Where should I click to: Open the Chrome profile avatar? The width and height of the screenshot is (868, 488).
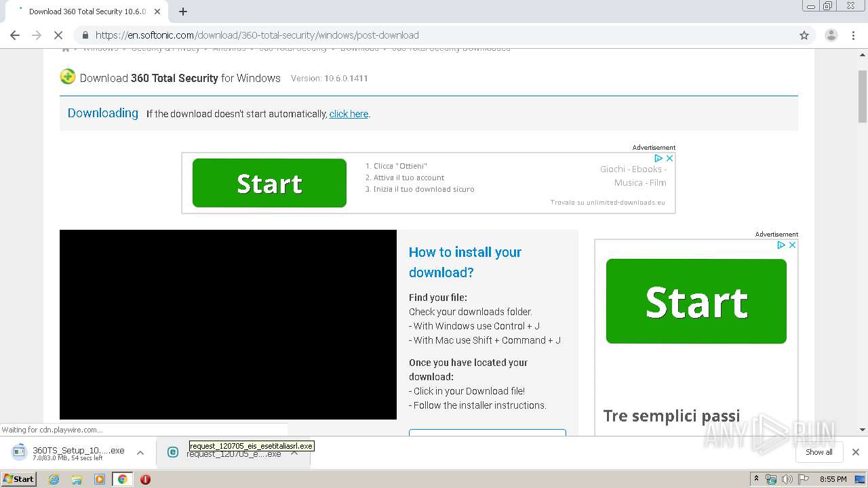click(x=831, y=35)
